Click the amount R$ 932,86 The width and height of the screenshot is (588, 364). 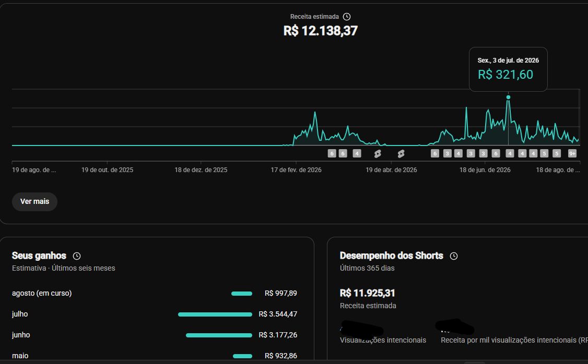[x=281, y=356]
